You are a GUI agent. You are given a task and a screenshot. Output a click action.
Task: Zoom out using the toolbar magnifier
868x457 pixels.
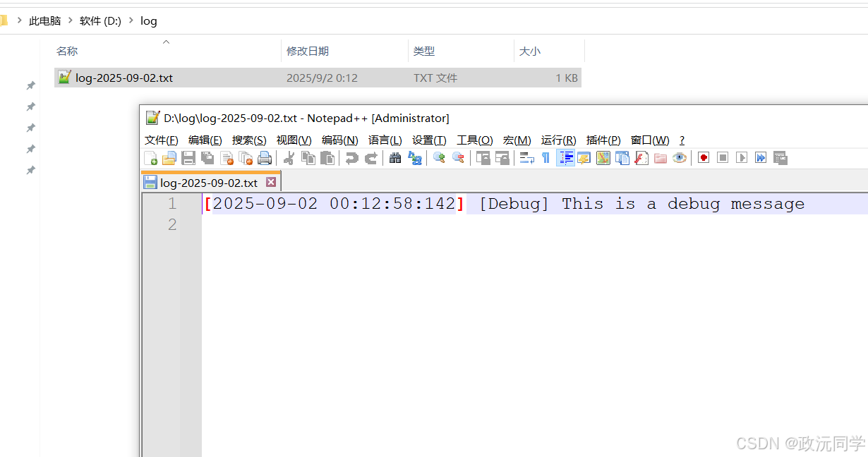458,158
